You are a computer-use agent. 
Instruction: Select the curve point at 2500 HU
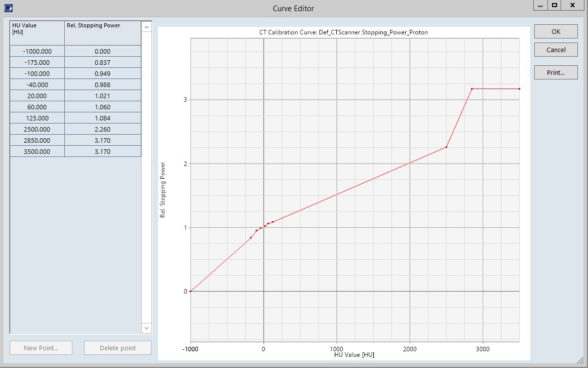(446, 147)
